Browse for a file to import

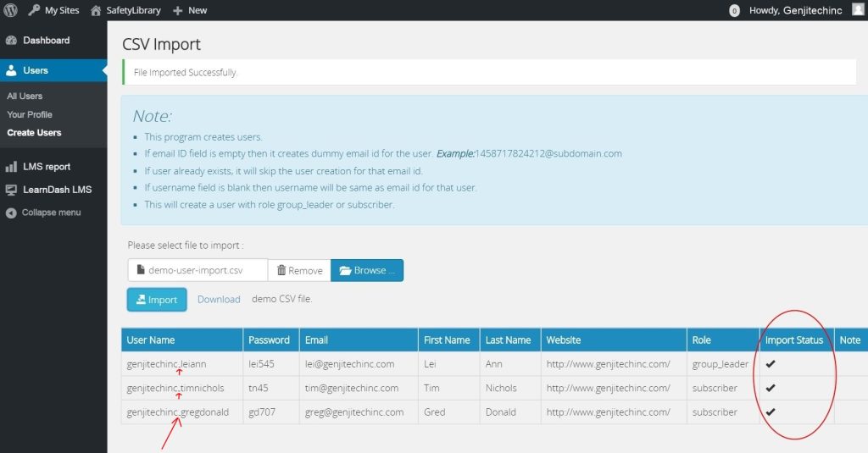[x=367, y=270]
